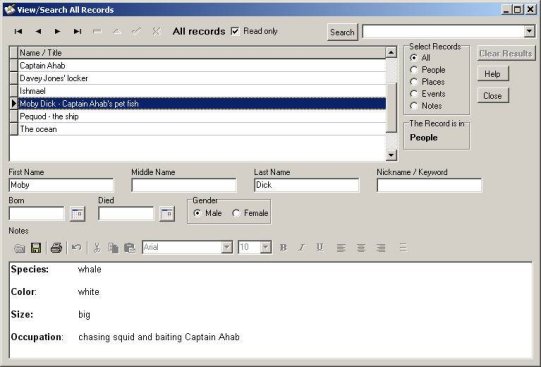Click in the search text field
This screenshot has height=367, width=541.
(x=443, y=32)
